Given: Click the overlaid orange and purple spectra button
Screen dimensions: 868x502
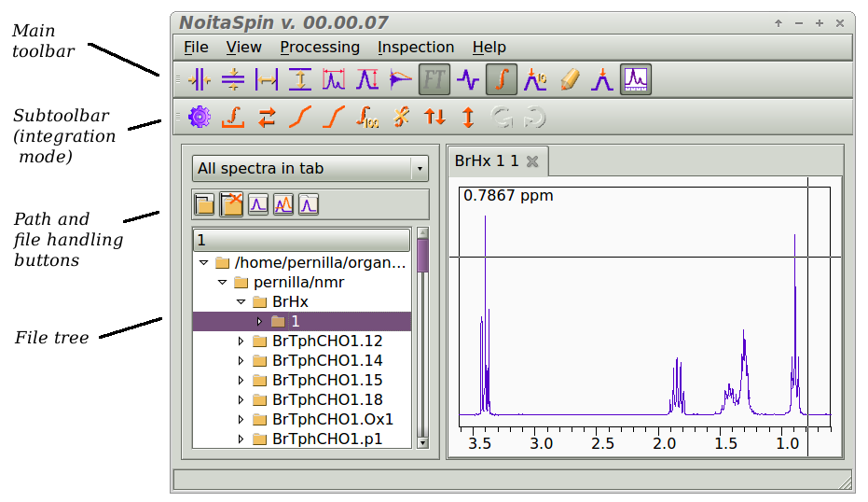Looking at the screenshot, I should pyautogui.click(x=283, y=204).
